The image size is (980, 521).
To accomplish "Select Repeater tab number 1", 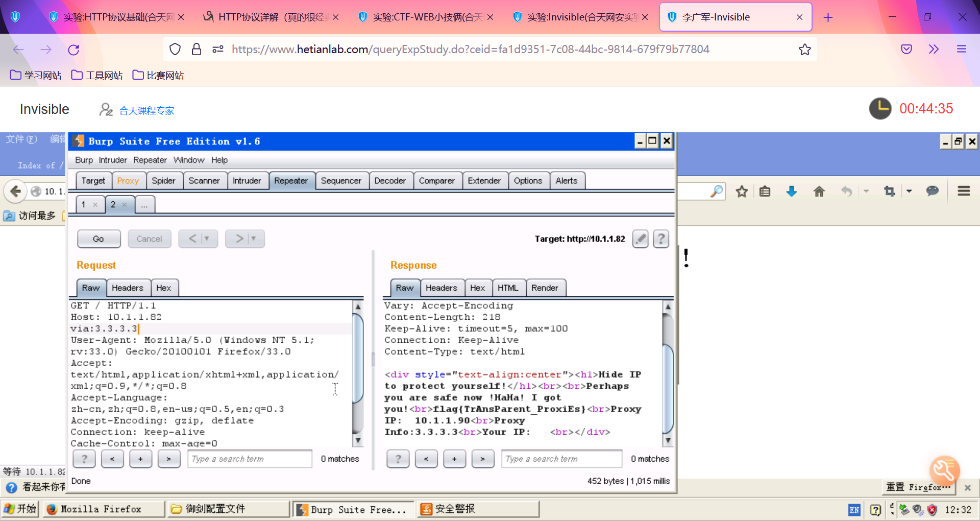I will pyautogui.click(x=83, y=205).
